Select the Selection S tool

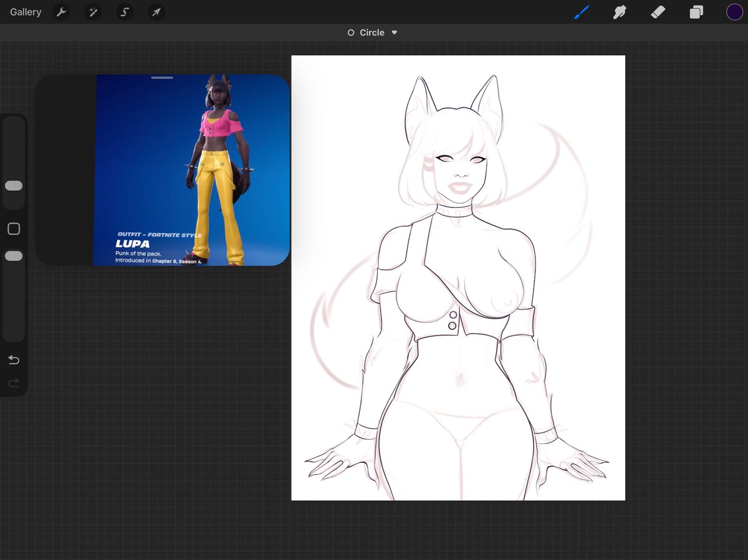125,12
